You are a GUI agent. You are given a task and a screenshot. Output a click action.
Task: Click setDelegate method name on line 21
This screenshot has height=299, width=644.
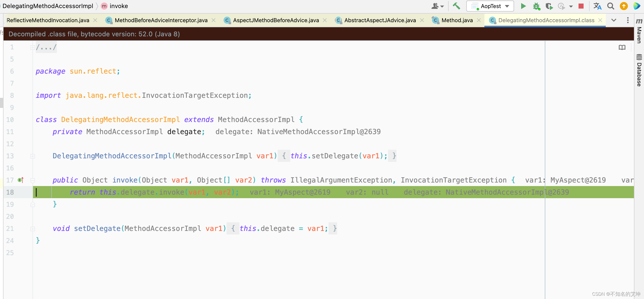coord(97,229)
